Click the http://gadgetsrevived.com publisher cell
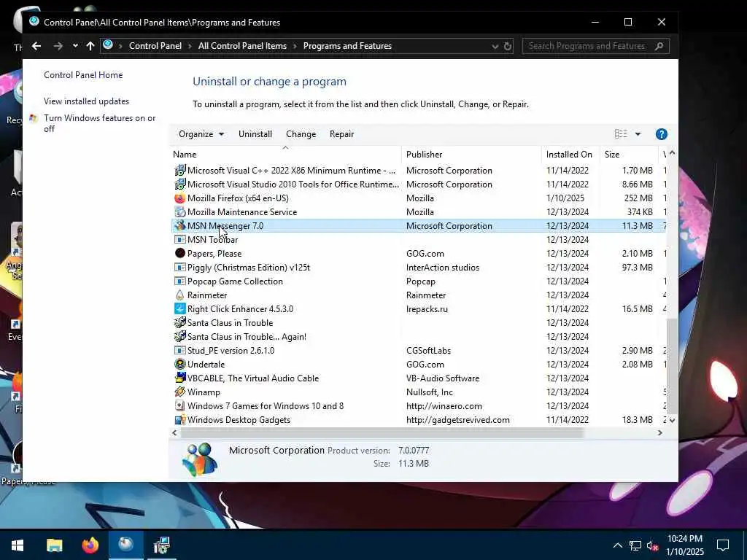The image size is (747, 560). click(458, 419)
